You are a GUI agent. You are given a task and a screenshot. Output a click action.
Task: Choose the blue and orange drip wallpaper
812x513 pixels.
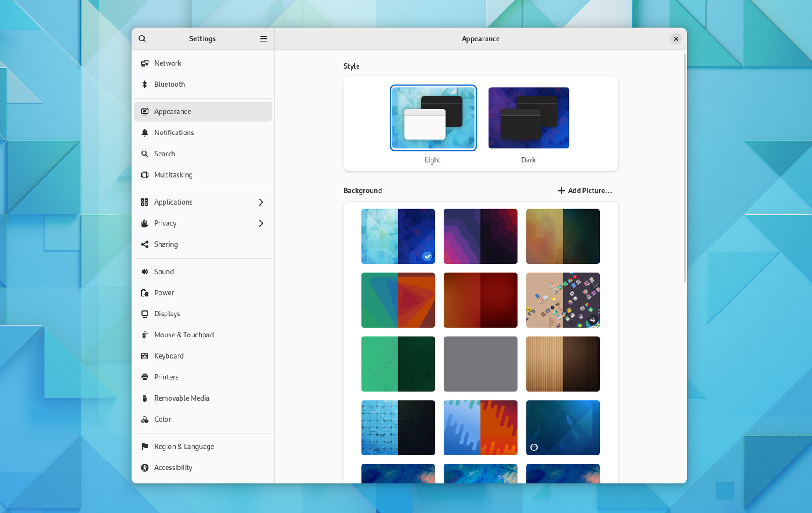click(x=480, y=428)
